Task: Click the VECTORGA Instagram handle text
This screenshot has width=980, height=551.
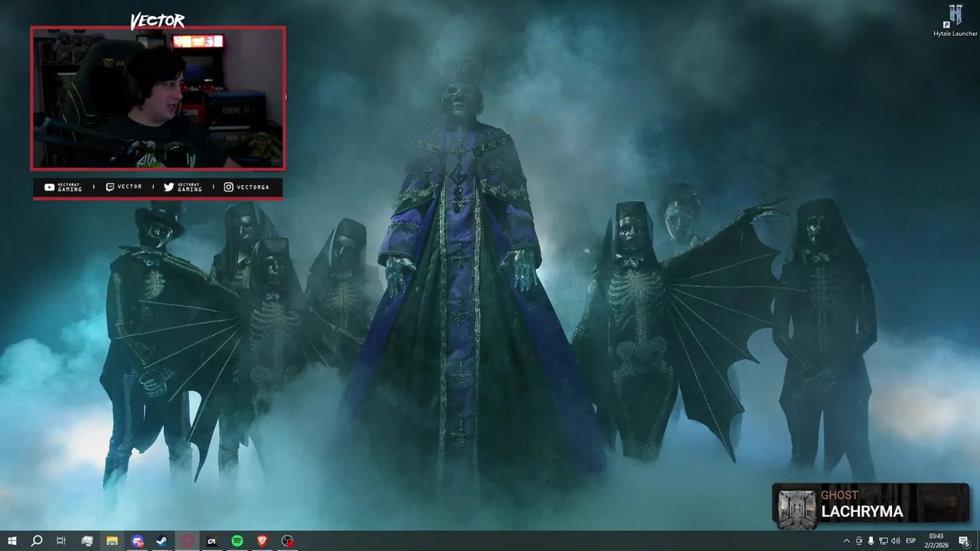Action: [x=253, y=187]
